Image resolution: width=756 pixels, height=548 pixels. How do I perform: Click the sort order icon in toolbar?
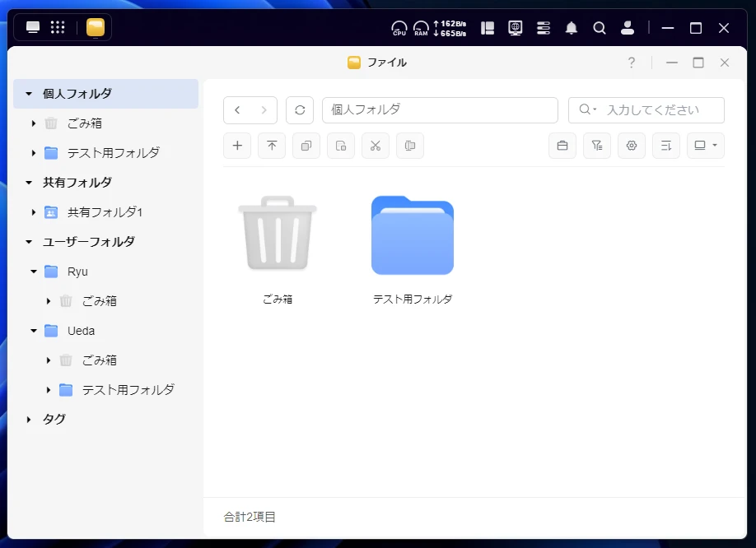pos(666,146)
